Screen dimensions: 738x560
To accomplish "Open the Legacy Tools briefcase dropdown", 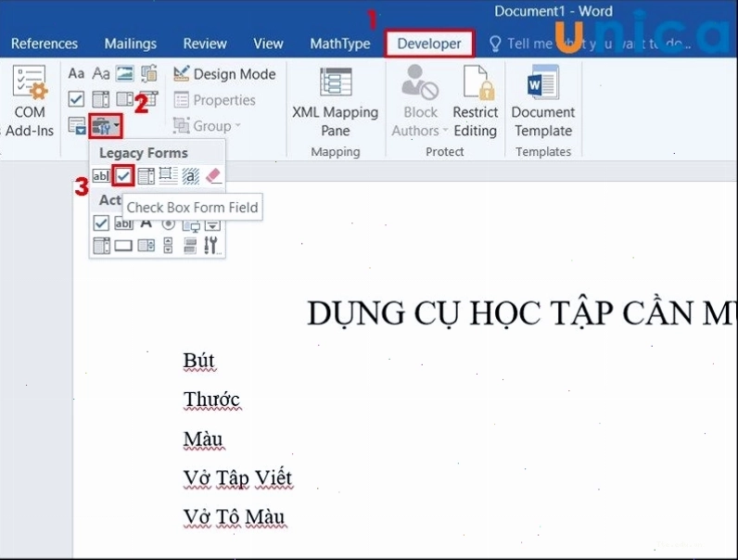I will [x=106, y=126].
